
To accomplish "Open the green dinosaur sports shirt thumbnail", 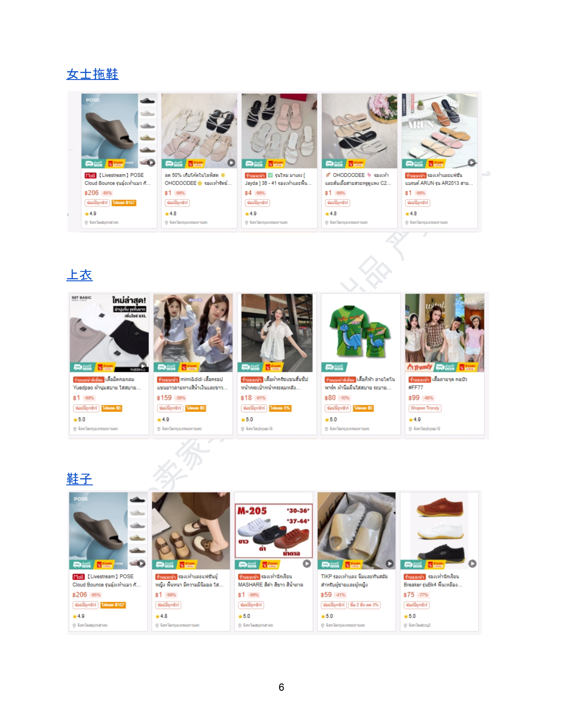I will click(x=361, y=333).
